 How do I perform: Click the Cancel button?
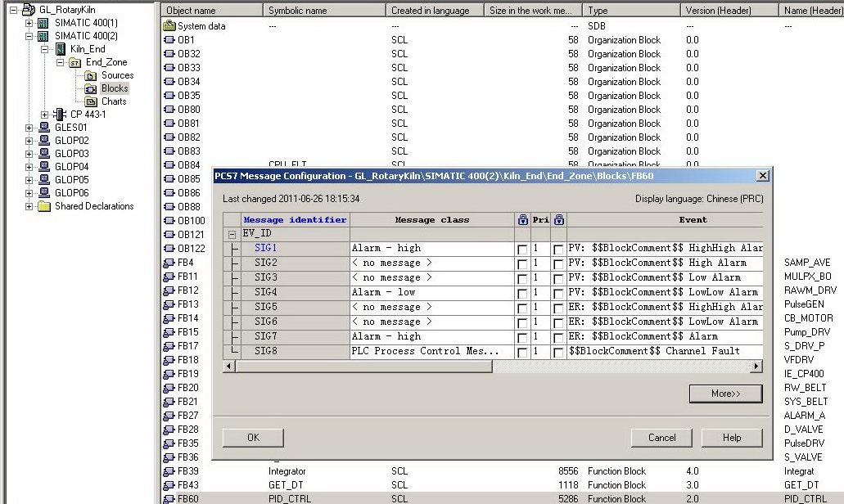click(x=661, y=438)
